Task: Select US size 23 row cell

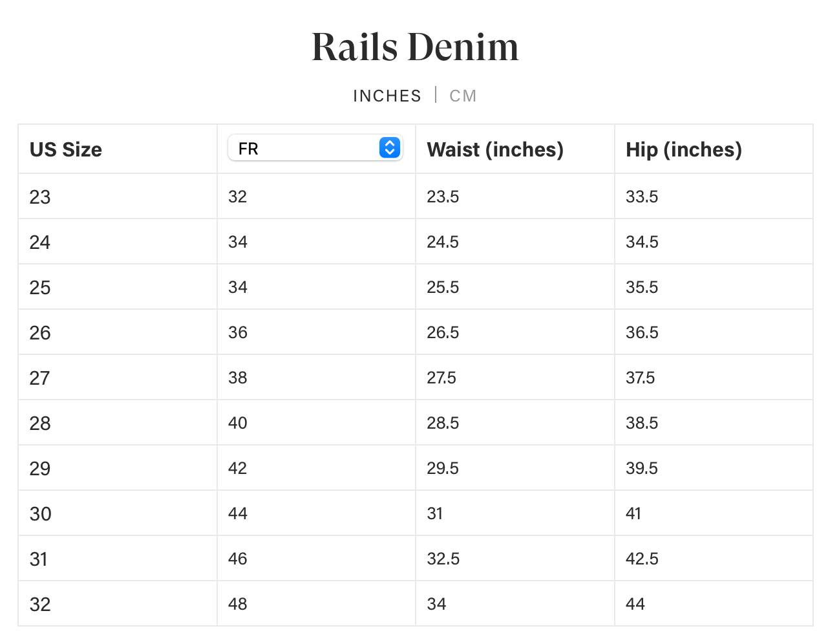Action: point(40,197)
